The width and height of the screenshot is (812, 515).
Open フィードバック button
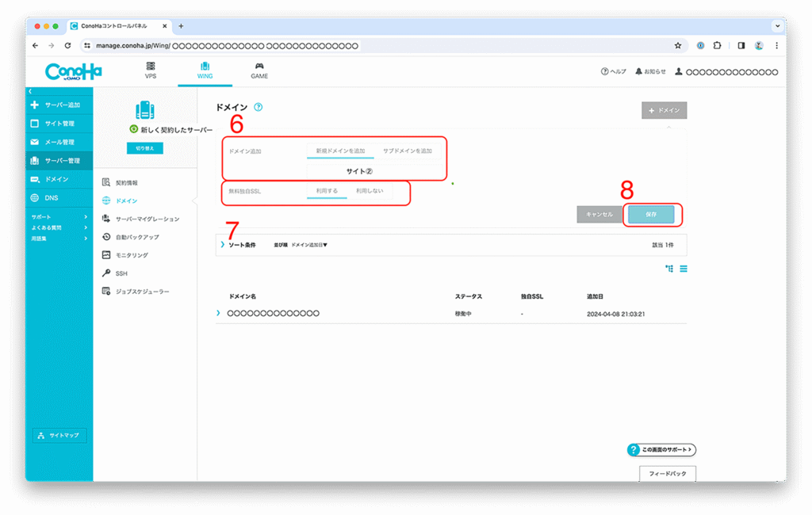(668, 474)
